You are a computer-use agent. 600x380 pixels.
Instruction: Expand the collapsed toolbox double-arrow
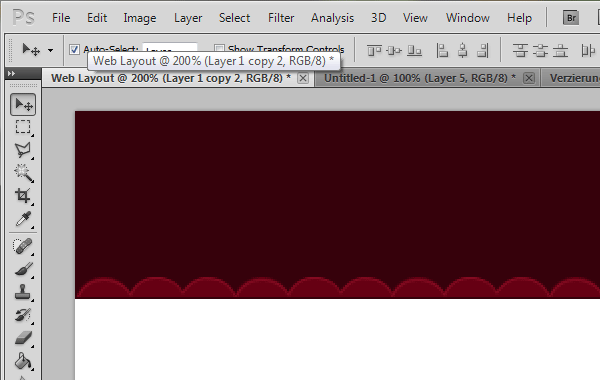click(x=11, y=73)
